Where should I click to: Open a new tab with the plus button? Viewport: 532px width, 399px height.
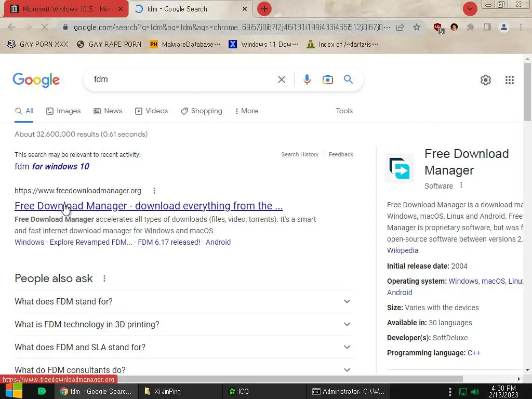click(x=264, y=9)
